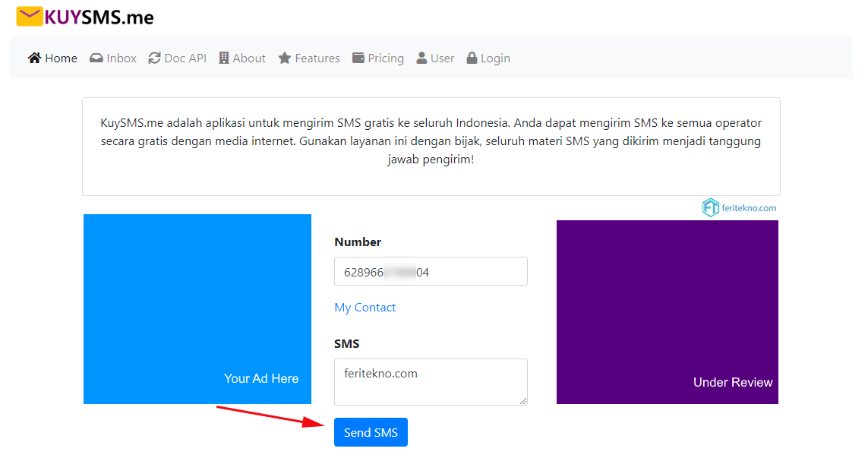Click the KuySMS.me description paragraph
Viewport: 868px width, 458px height.
click(x=431, y=141)
